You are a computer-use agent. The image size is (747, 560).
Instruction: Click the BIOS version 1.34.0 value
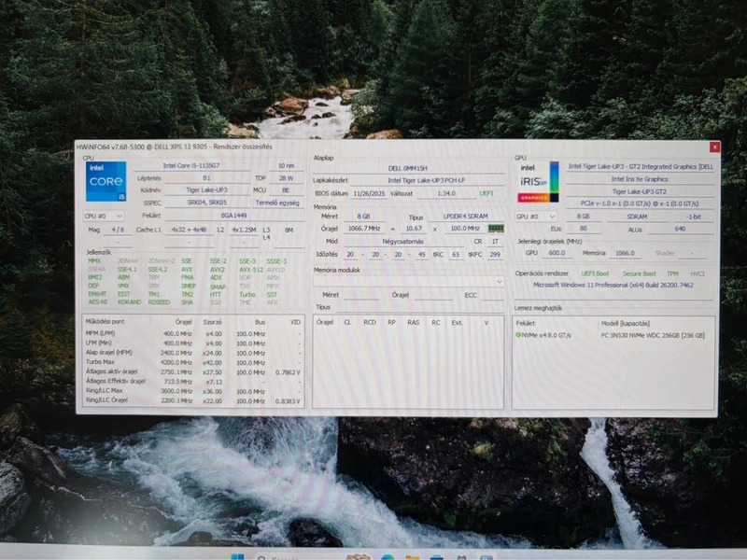[446, 194]
